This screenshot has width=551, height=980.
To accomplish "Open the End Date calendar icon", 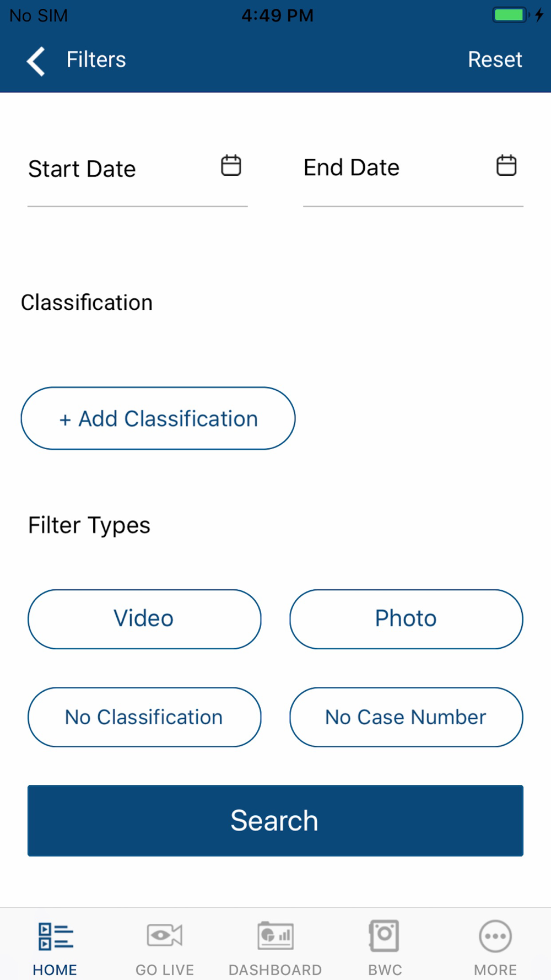I will 506,165.
